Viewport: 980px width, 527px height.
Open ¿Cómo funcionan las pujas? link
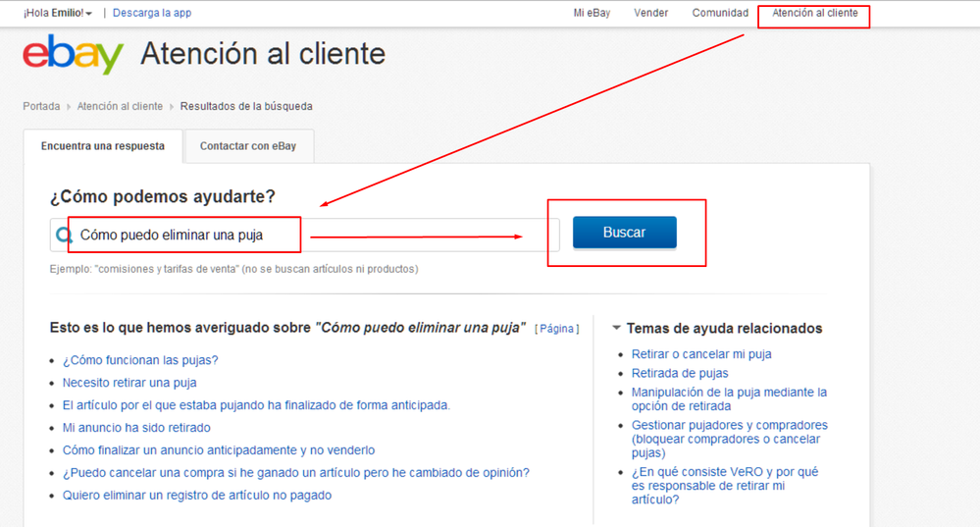coord(140,360)
